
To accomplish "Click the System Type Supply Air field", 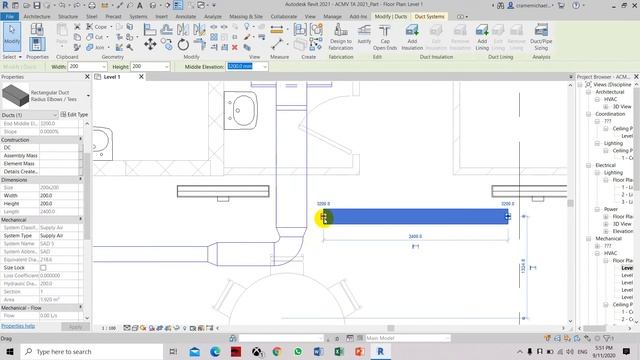I will coord(59,236).
